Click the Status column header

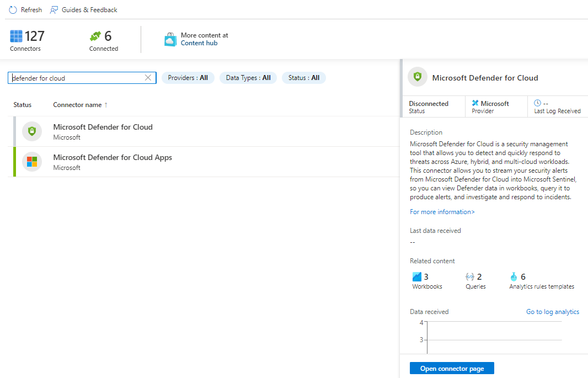pyautogui.click(x=23, y=105)
